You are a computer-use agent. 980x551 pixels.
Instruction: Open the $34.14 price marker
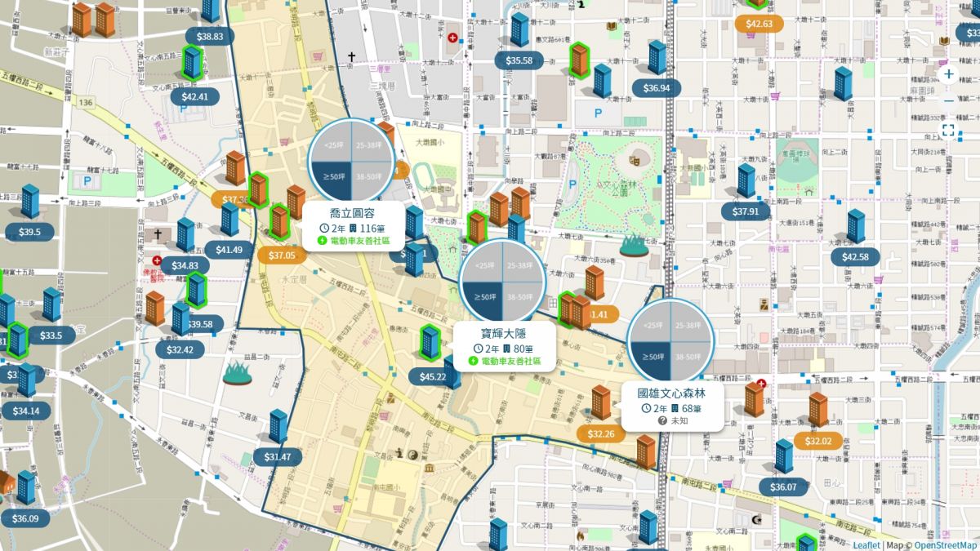(x=26, y=411)
